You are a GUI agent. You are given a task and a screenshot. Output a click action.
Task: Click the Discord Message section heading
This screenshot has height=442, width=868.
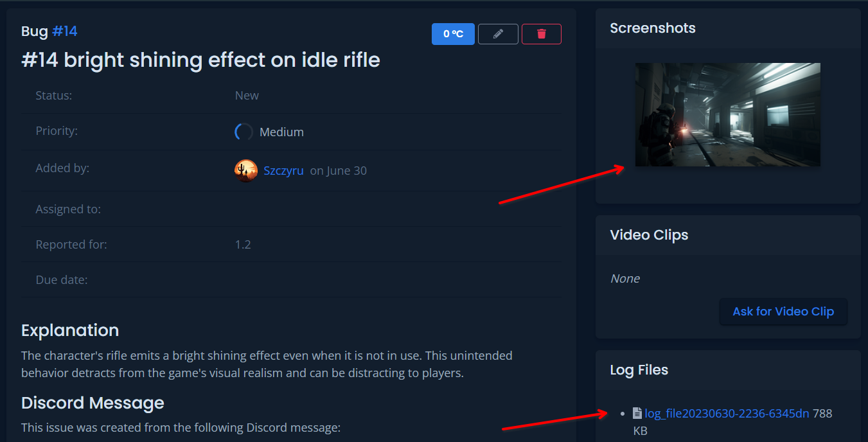tap(93, 403)
